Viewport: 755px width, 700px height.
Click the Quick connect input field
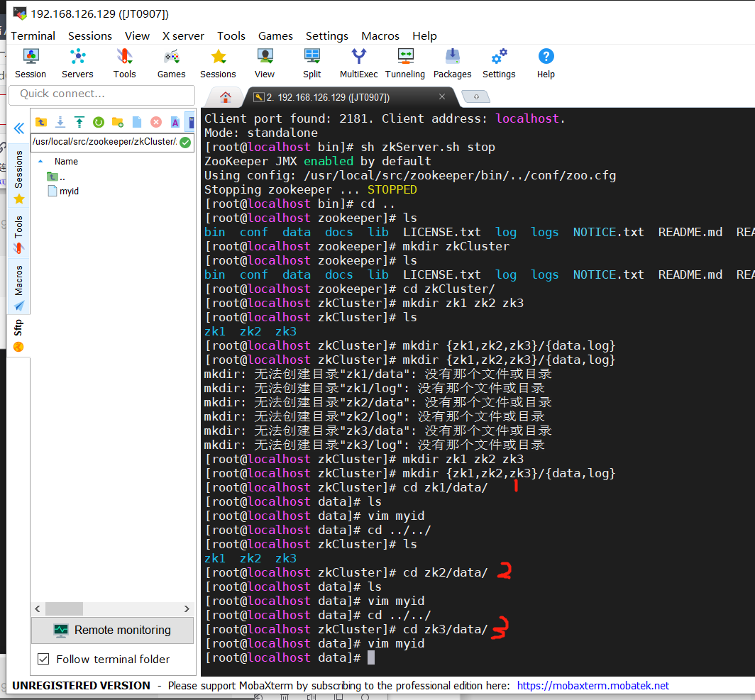coord(102,94)
